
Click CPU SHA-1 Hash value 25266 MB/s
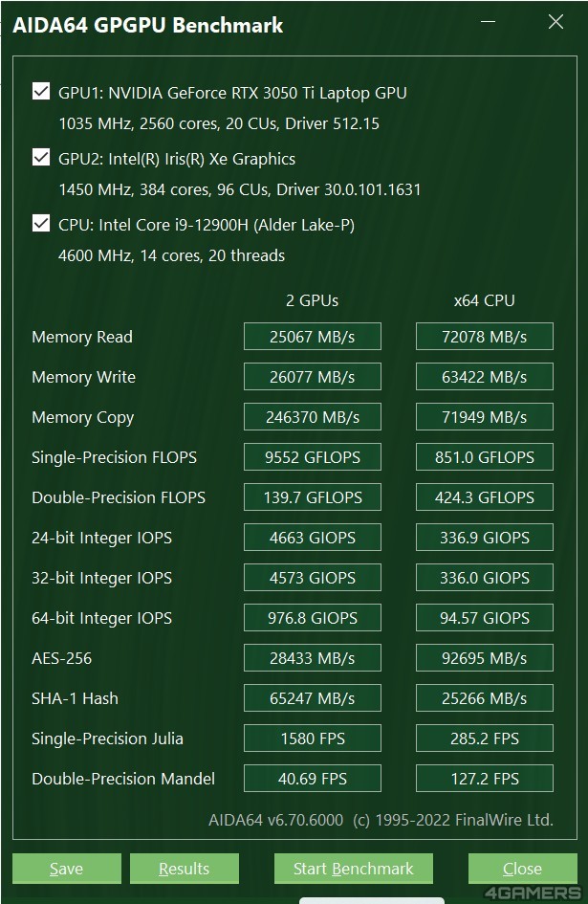tap(484, 698)
